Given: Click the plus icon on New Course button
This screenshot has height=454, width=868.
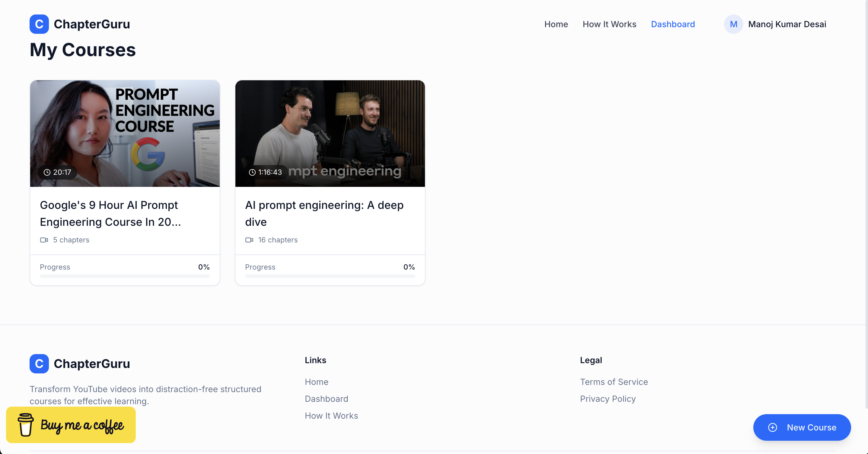Looking at the screenshot, I should click(x=772, y=427).
